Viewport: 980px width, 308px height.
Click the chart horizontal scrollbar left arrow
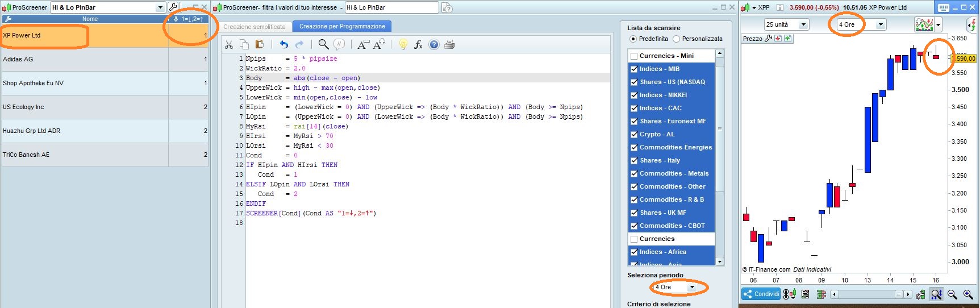(834, 294)
